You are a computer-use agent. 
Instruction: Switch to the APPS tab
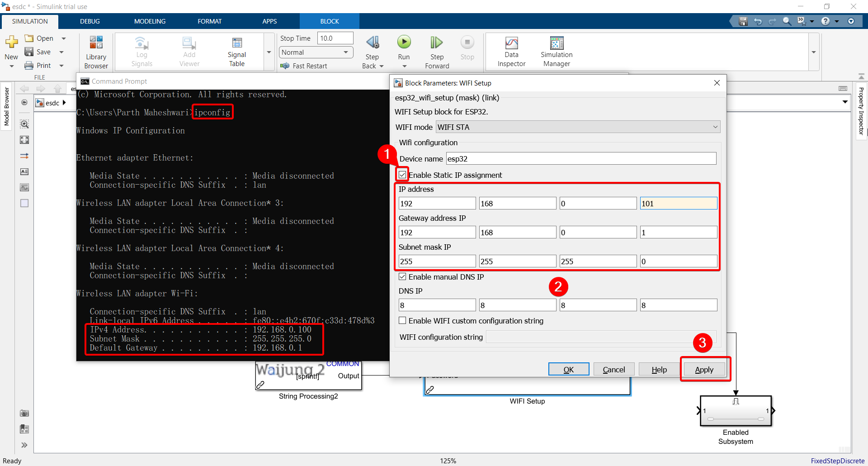coord(269,21)
